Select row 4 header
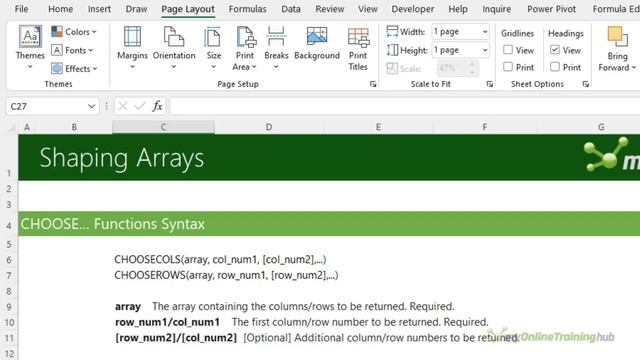 click(9, 224)
